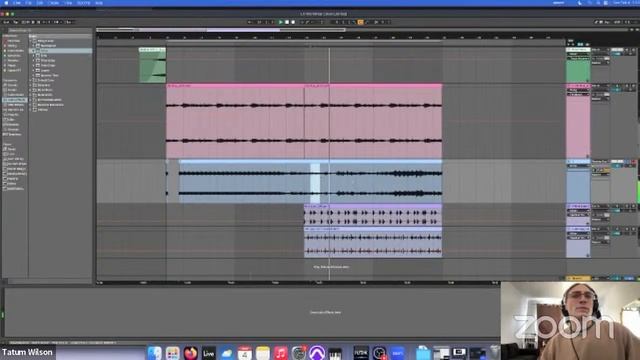Open the Apple menu
The height and width of the screenshot is (360, 640).
(6, 3)
